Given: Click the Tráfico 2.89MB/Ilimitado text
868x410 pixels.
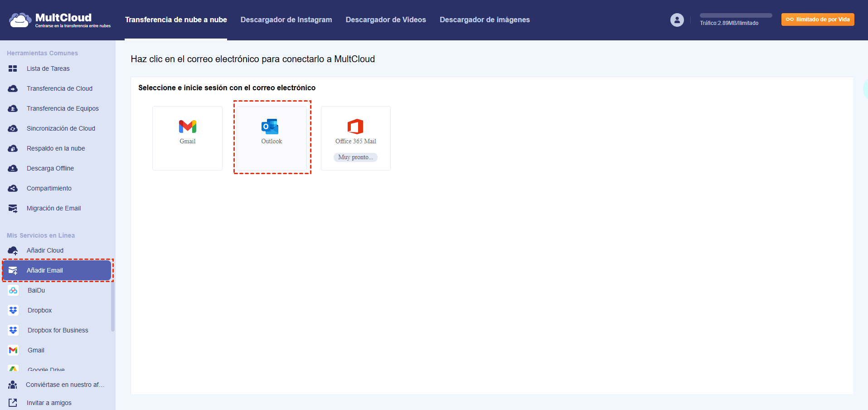Looking at the screenshot, I should 729,23.
